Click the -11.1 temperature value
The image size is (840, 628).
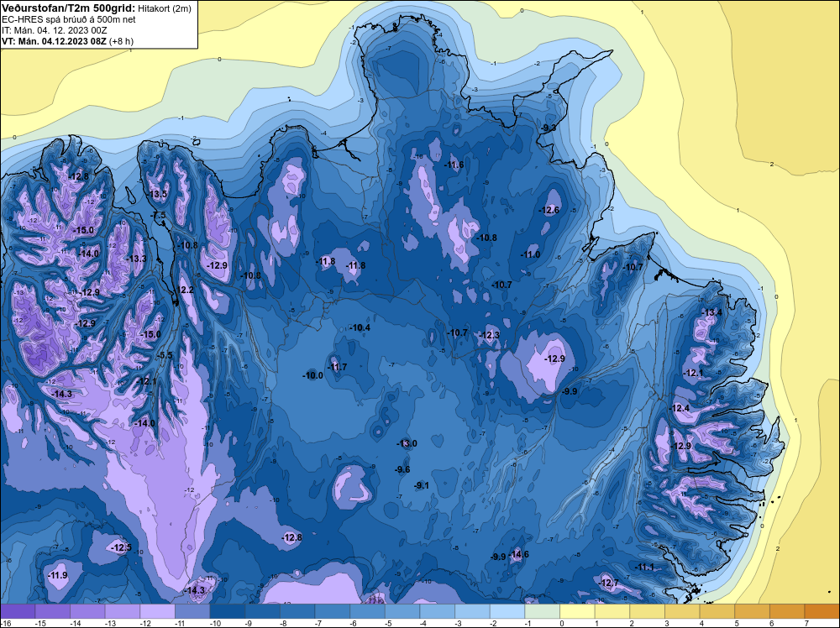(x=644, y=567)
